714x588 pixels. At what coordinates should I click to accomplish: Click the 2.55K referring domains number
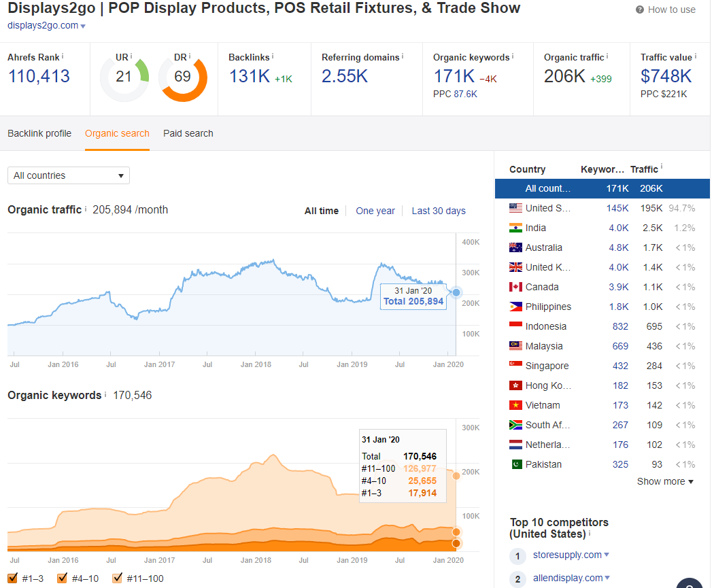click(x=345, y=76)
